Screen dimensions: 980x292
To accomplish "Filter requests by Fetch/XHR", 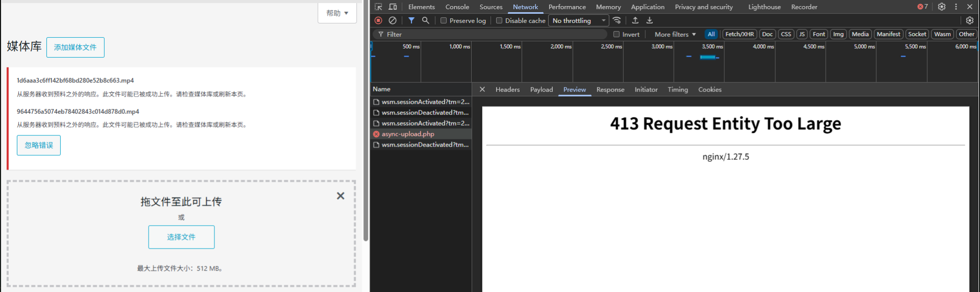I will click(740, 34).
